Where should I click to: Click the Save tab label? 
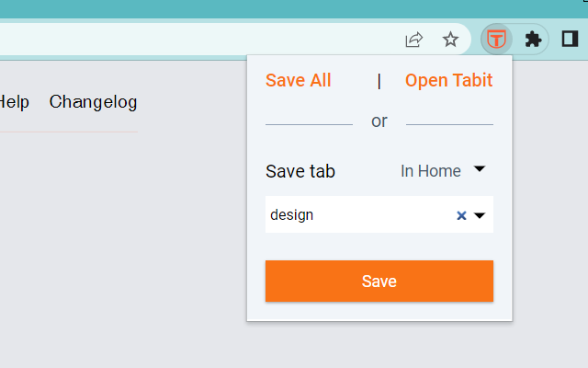[300, 171]
